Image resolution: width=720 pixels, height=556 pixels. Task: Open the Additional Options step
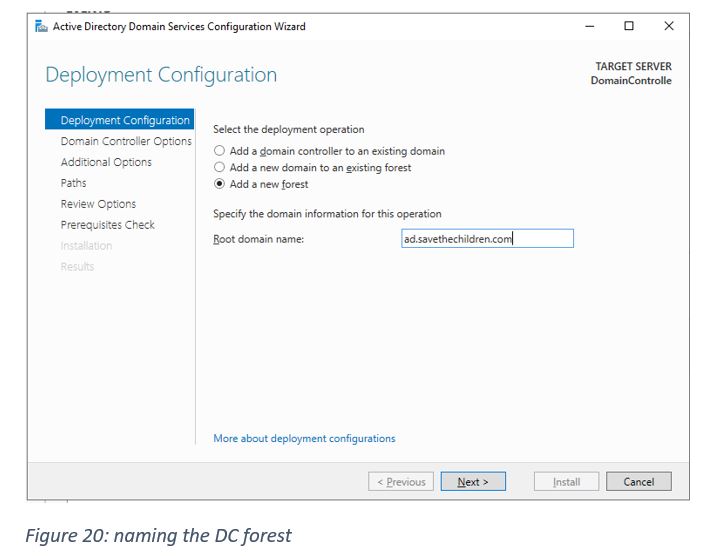tap(106, 162)
